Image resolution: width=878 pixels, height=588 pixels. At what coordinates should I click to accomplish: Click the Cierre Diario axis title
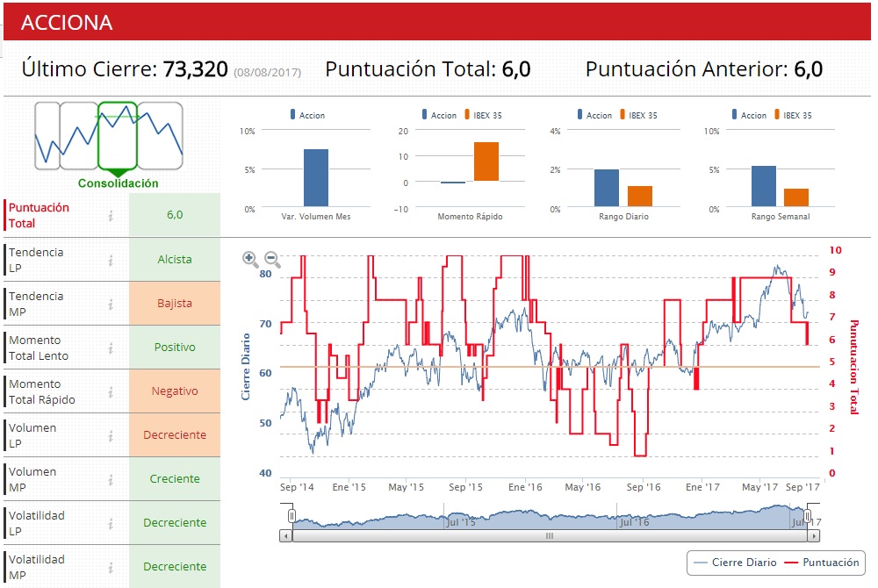245,367
